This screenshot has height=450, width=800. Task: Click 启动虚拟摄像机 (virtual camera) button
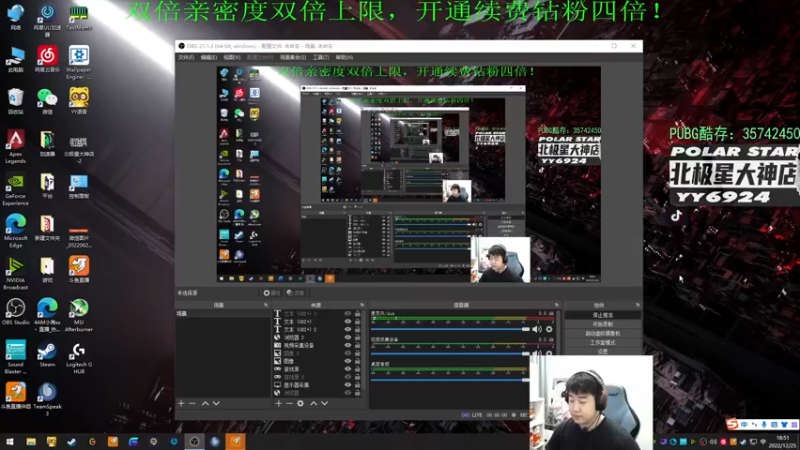(603, 334)
